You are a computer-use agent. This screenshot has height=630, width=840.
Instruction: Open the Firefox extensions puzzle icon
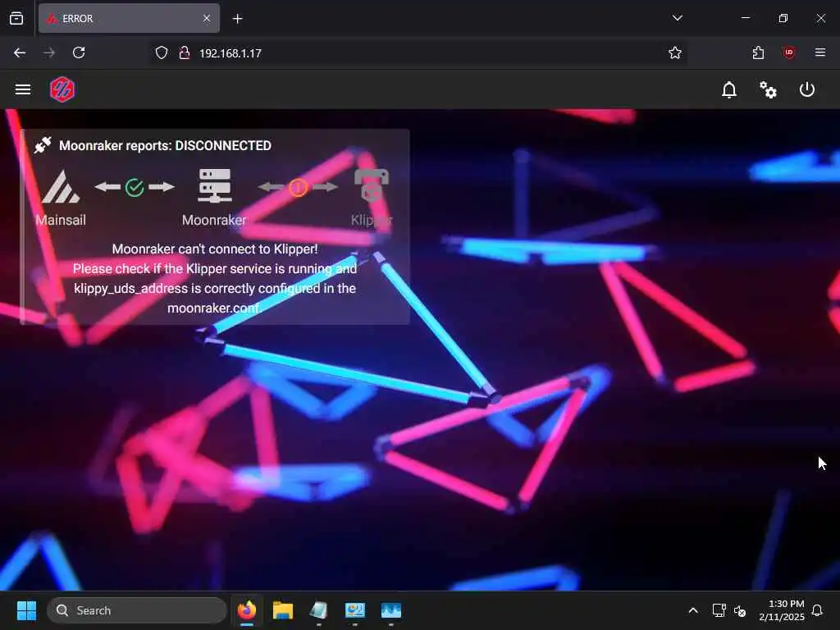point(758,53)
